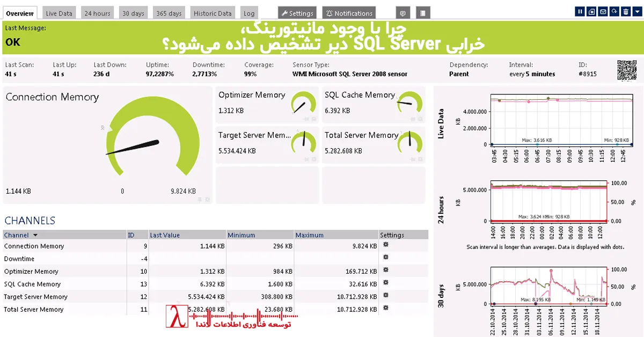
Task: Open the send email icon
Action: pyautogui.click(x=603, y=11)
